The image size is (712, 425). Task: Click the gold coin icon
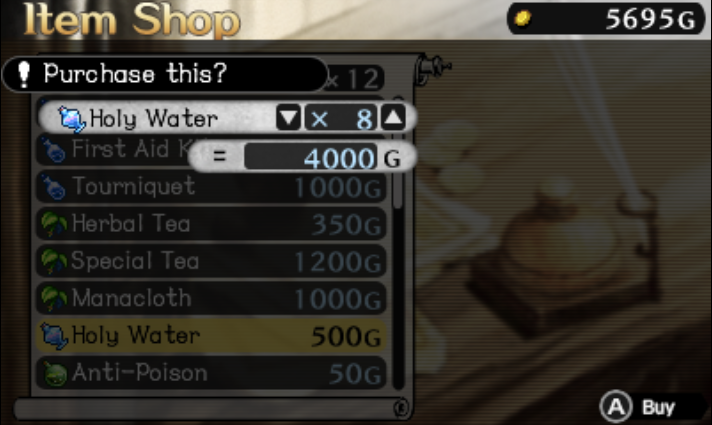(x=523, y=19)
